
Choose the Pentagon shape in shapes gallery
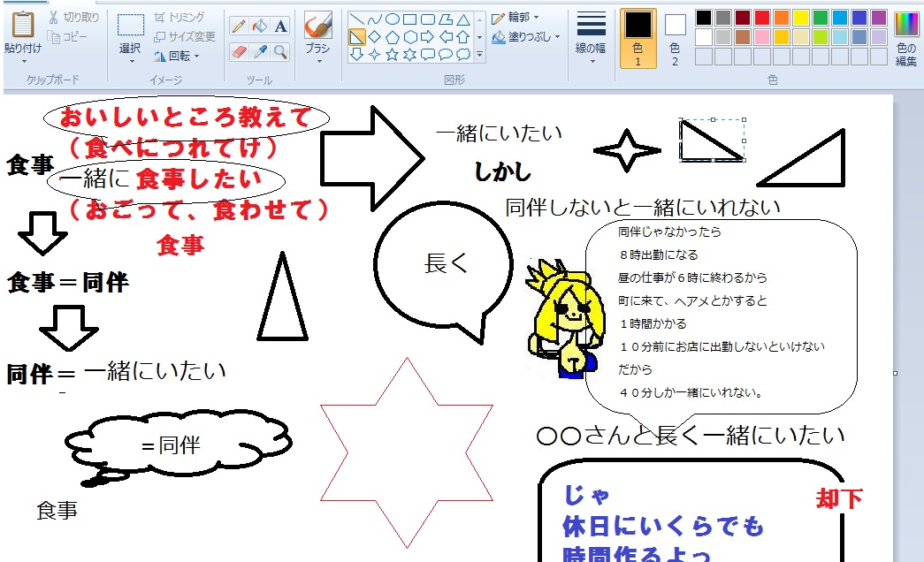pos(393,37)
